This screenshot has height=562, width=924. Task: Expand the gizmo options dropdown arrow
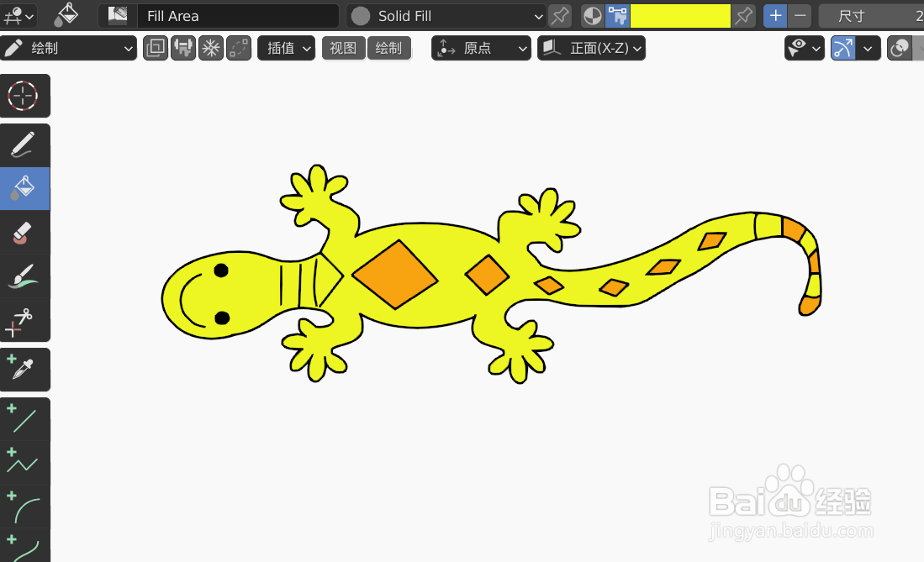868,48
